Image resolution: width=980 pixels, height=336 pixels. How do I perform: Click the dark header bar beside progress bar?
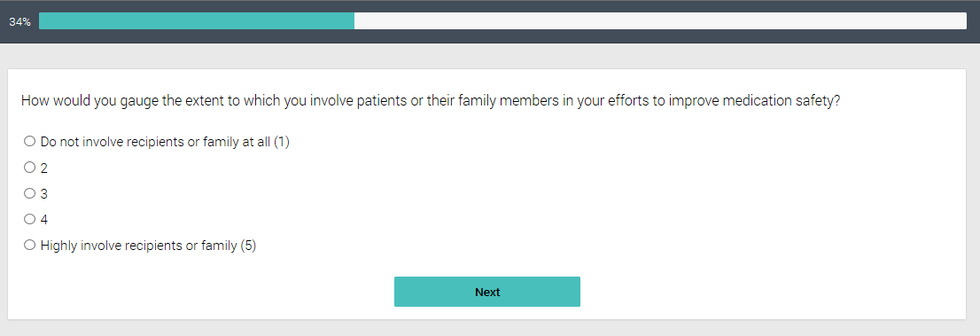[x=490, y=36]
